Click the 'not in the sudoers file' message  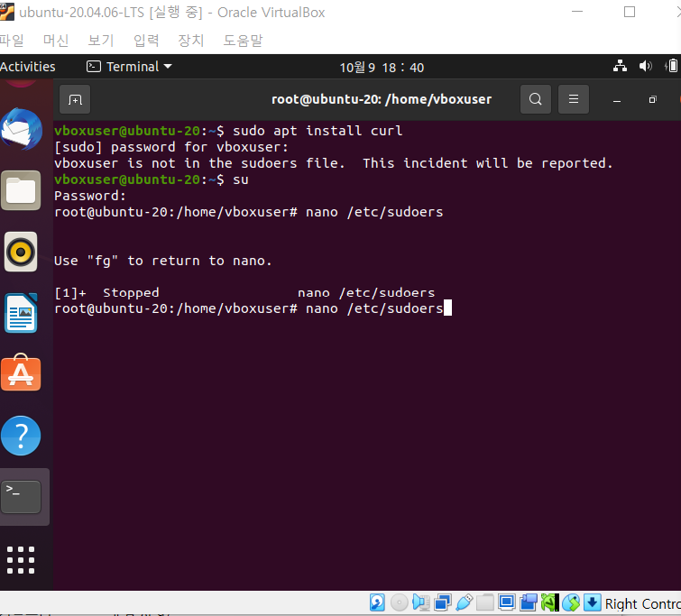[x=333, y=163]
